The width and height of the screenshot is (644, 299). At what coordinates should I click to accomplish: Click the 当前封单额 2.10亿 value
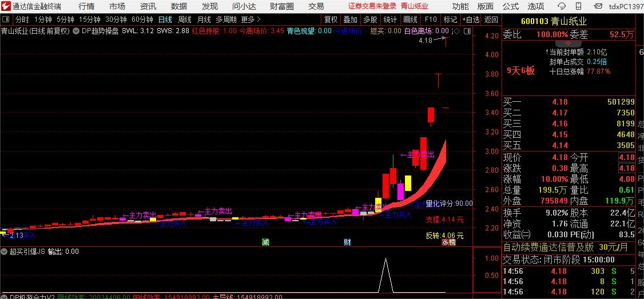(597, 52)
